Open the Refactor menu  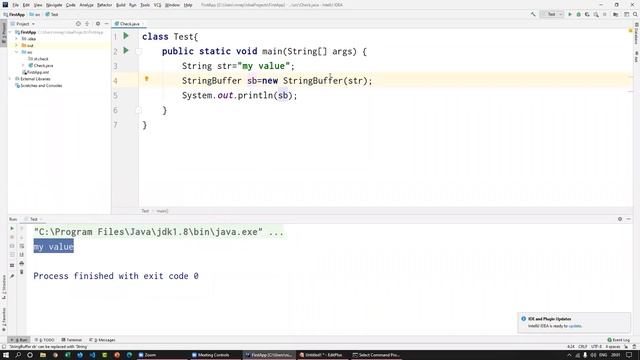tap(104, 5)
